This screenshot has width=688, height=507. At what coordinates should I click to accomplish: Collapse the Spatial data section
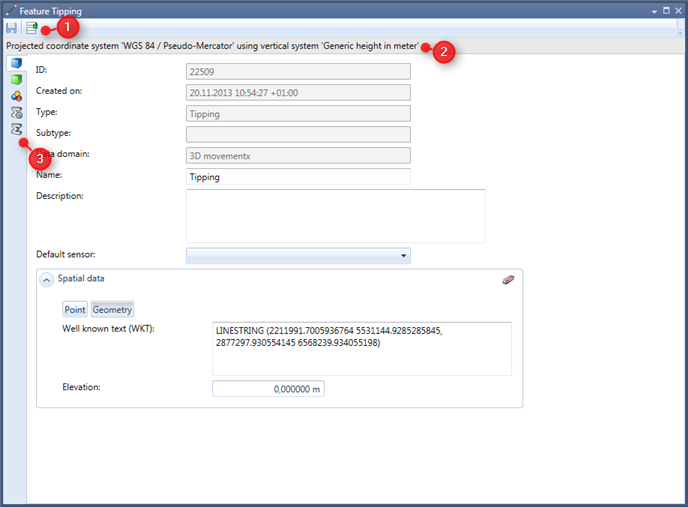click(46, 280)
